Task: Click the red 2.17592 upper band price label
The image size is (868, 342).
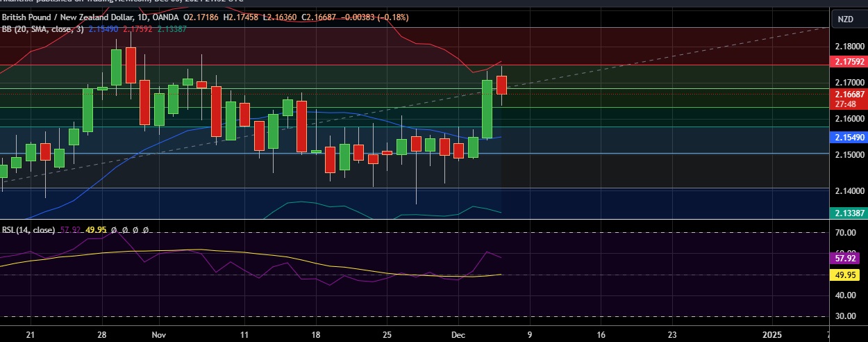Action: pyautogui.click(x=848, y=62)
